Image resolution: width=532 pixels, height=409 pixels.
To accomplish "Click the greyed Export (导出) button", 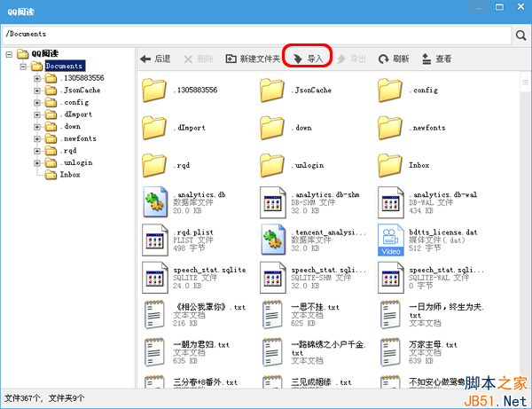I will coord(351,59).
